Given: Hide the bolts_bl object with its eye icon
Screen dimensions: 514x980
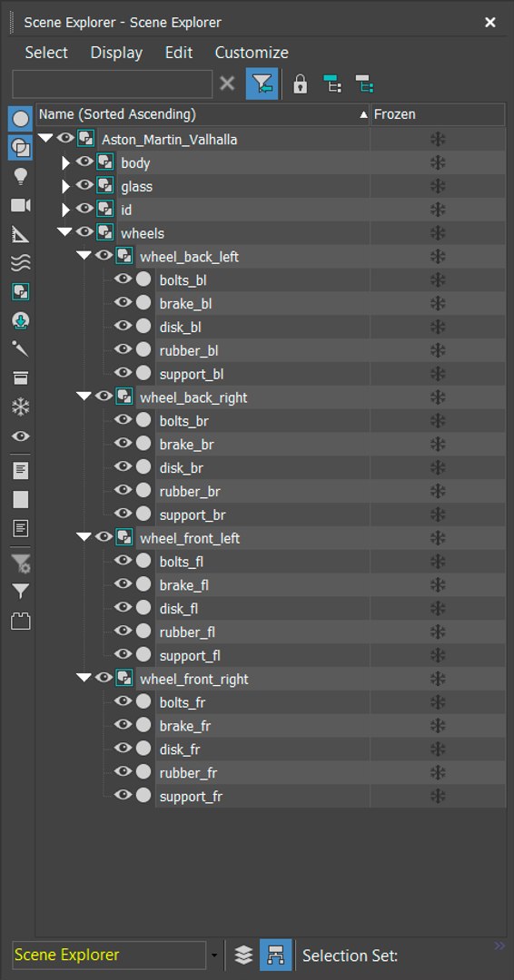Looking at the screenshot, I should point(124,279).
